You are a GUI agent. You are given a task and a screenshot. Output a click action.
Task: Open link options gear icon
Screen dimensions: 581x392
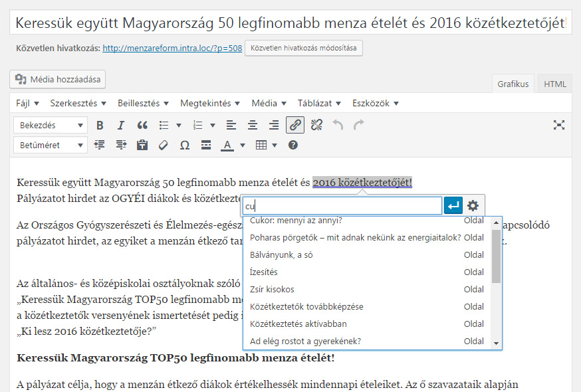pyautogui.click(x=473, y=206)
